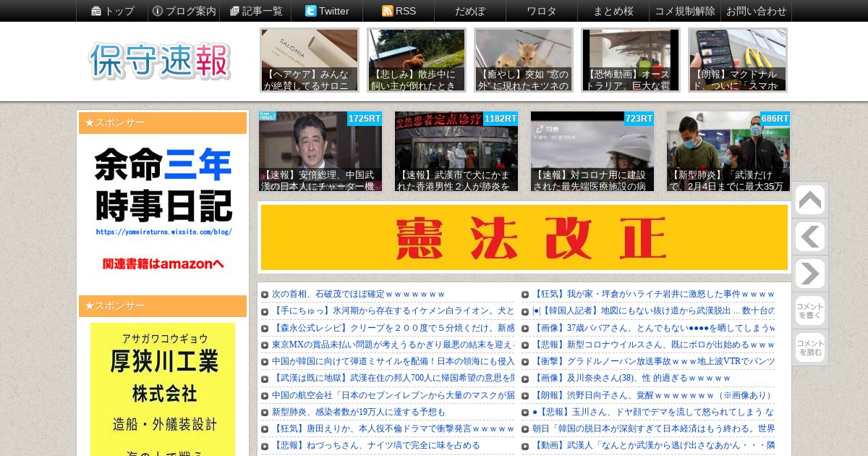The height and width of the screenshot is (456, 868).
Task: Click the 厚狭川工業株式会社 sponsor ad
Action: tap(163, 389)
